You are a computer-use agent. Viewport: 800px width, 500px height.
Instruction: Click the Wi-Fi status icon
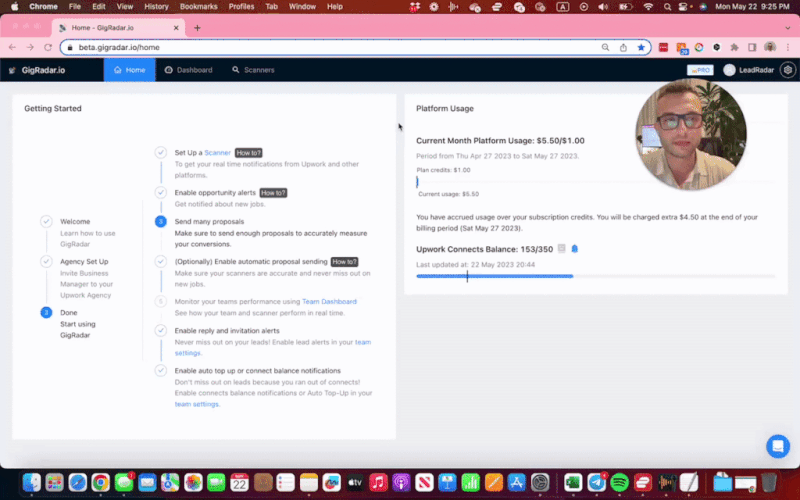648,7
